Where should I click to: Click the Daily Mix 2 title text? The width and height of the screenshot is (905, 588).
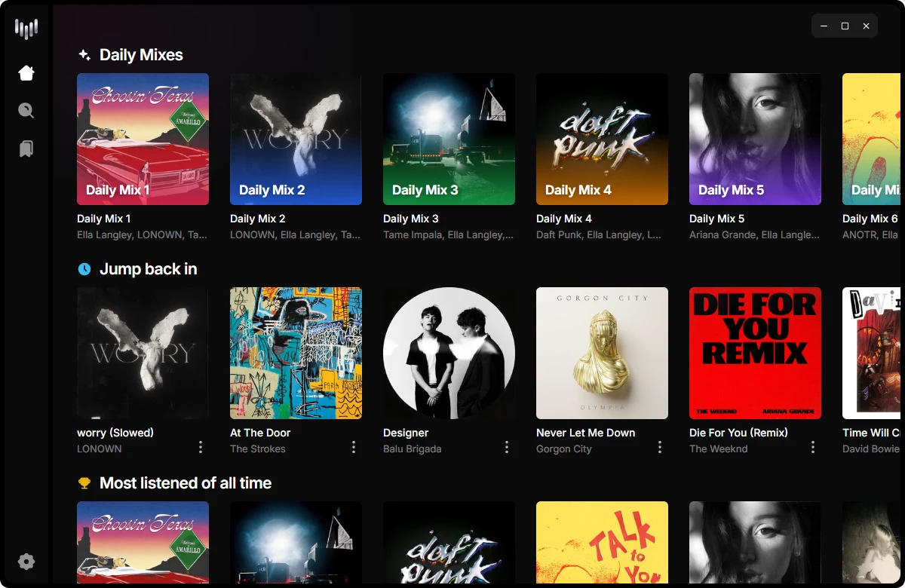tap(258, 219)
